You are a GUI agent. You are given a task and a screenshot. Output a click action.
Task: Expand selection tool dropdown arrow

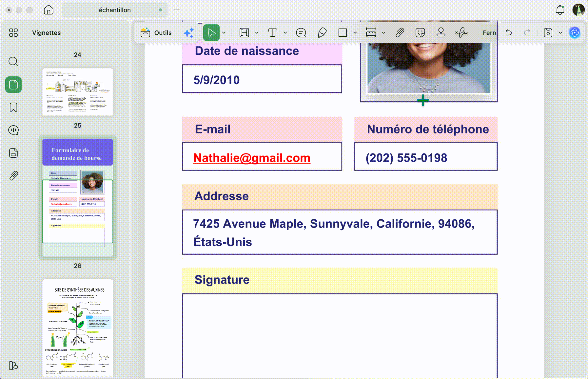[x=224, y=32]
